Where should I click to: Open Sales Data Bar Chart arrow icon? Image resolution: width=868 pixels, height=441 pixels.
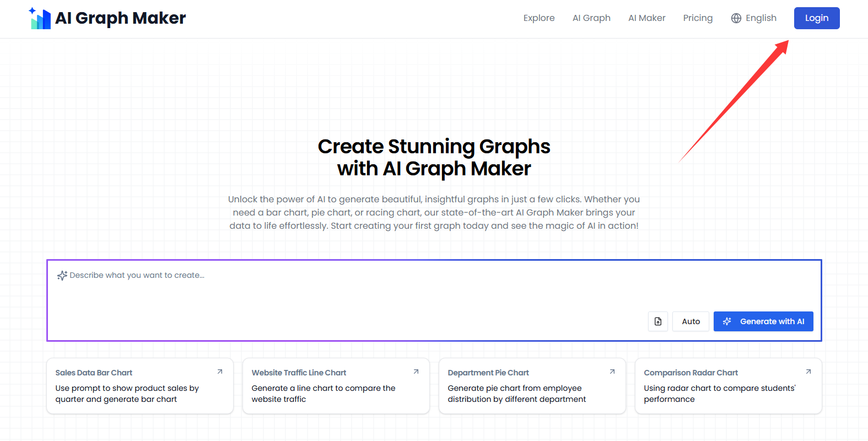click(220, 372)
